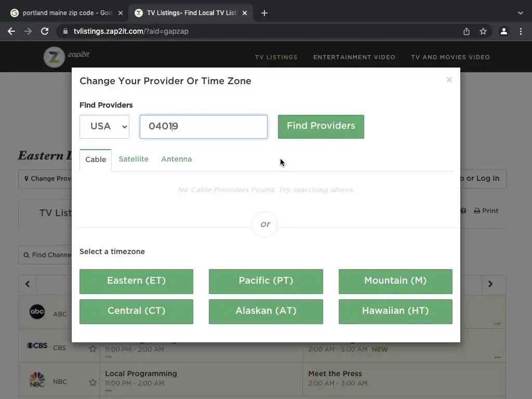Go back using the browser back arrow
Screen dimensions: 532x399
11,31
